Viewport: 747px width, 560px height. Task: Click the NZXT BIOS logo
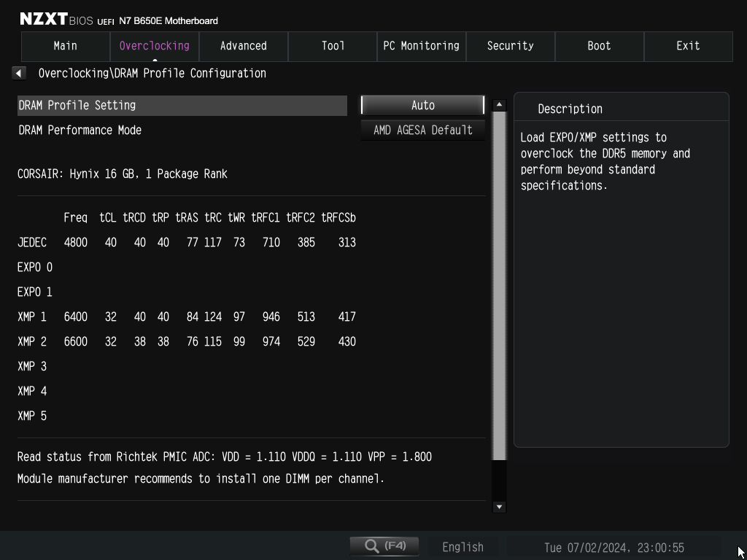(x=56, y=20)
